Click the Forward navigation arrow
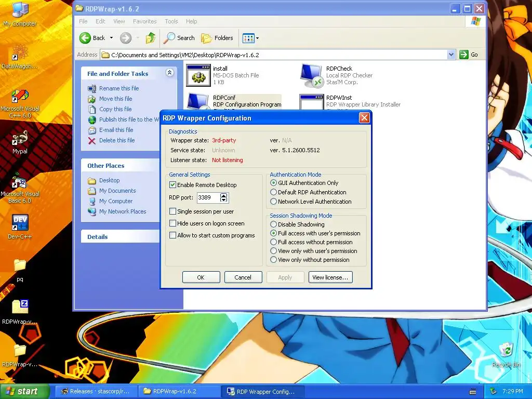532x399 pixels. tap(126, 38)
